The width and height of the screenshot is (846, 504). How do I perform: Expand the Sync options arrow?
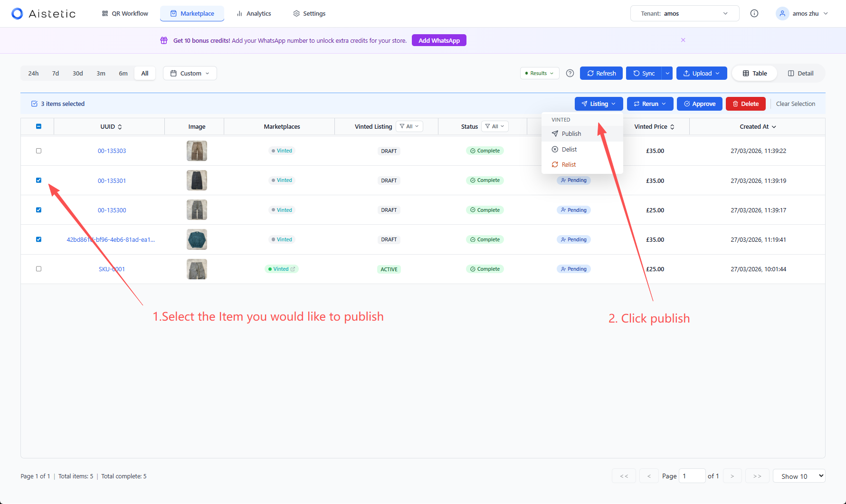[x=667, y=73]
